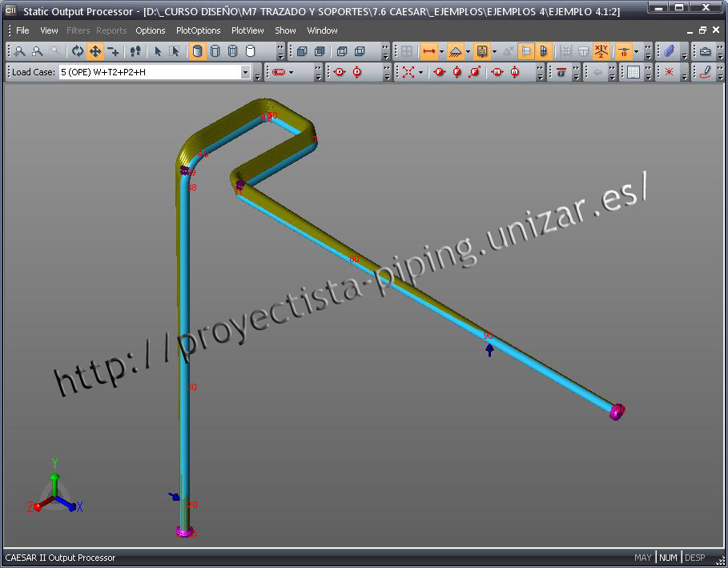Show horizontal moment M arrows icon
This screenshot has width=728, height=568.
[497, 72]
